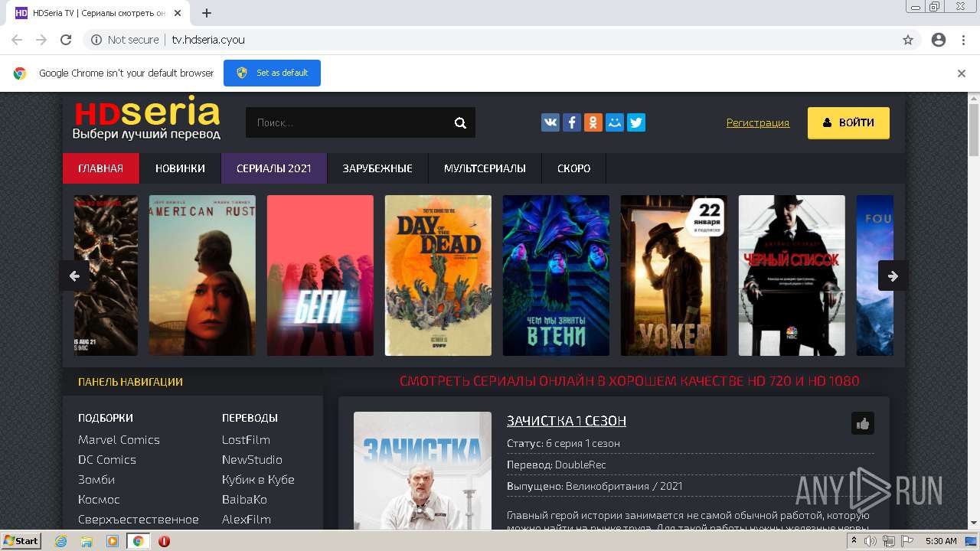Choose NewStudio translation link

tap(252, 459)
